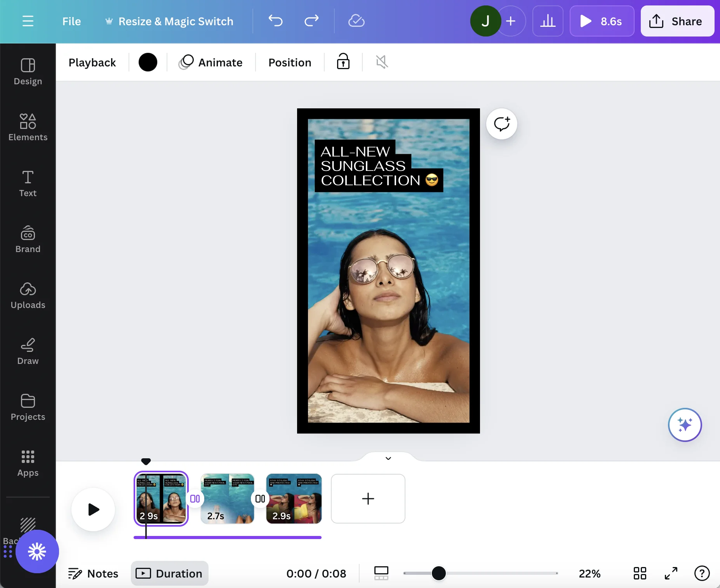The image size is (720, 588).
Task: Undo the last action
Action: 275,21
